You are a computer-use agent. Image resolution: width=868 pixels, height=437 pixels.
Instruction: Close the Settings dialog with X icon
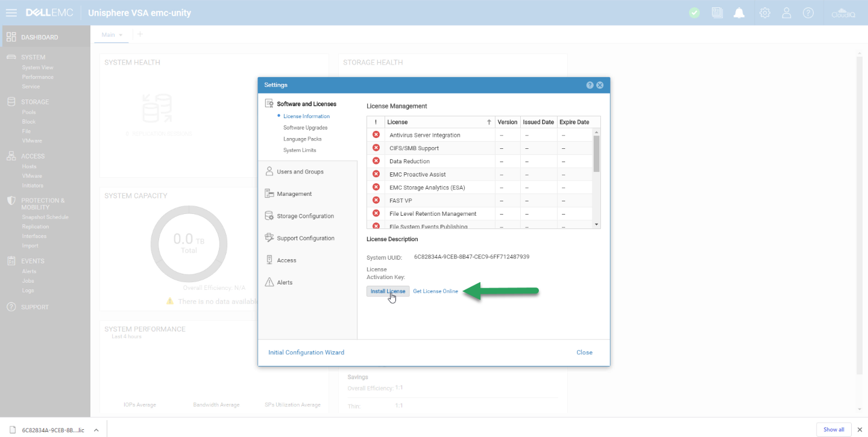point(600,85)
